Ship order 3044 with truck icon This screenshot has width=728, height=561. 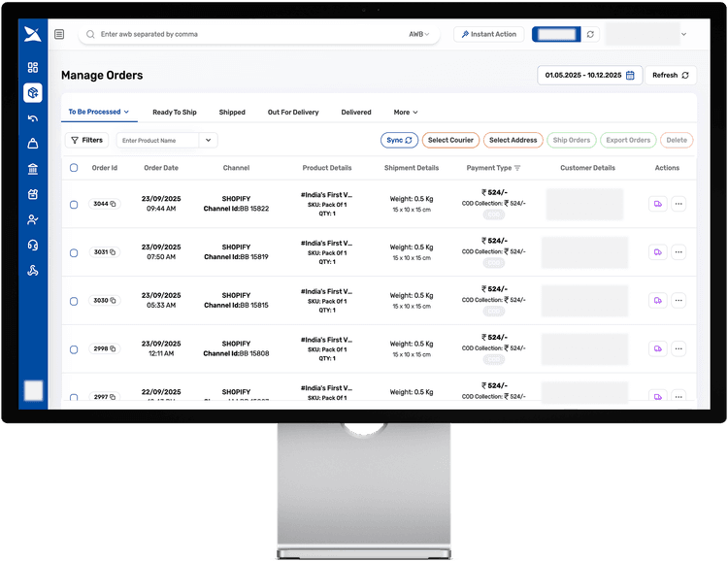pos(658,204)
